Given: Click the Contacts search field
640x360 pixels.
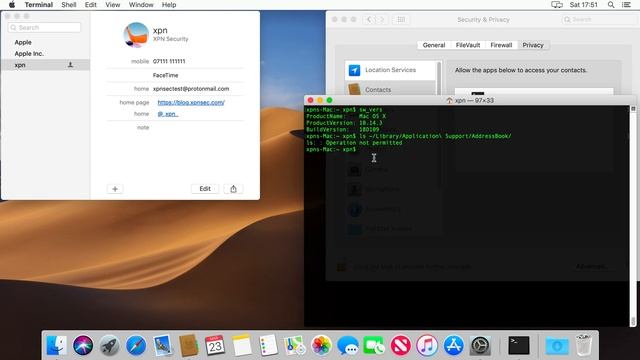Looking at the screenshot, I should 44,28.
